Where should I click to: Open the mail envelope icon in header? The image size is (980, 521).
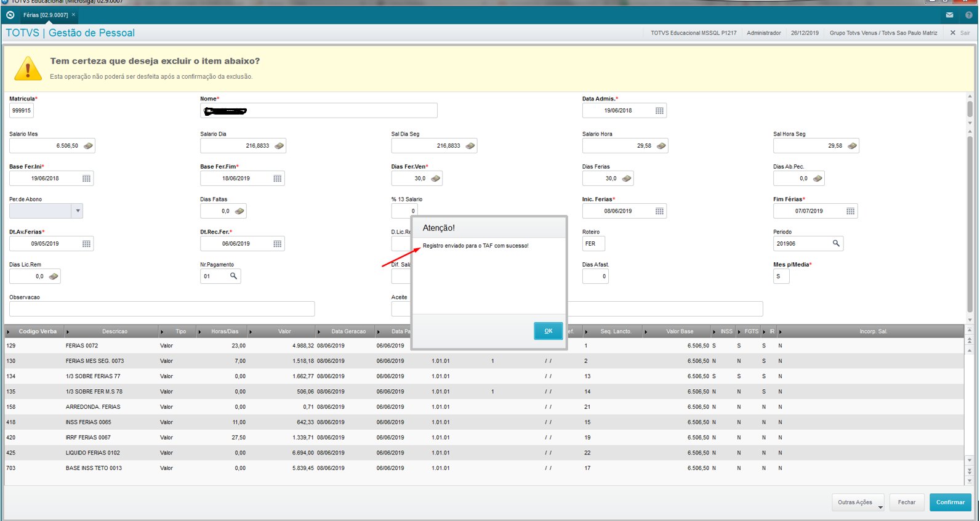[x=949, y=15]
